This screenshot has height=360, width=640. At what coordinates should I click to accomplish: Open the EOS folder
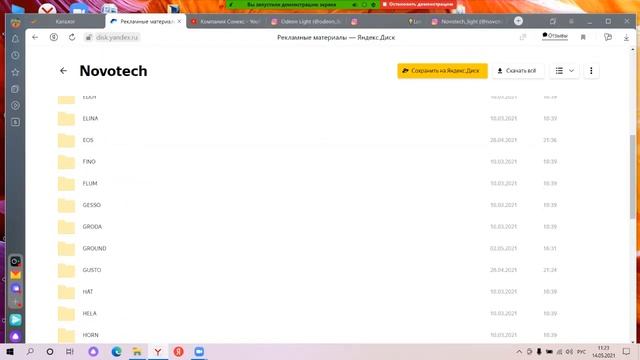(x=88, y=140)
